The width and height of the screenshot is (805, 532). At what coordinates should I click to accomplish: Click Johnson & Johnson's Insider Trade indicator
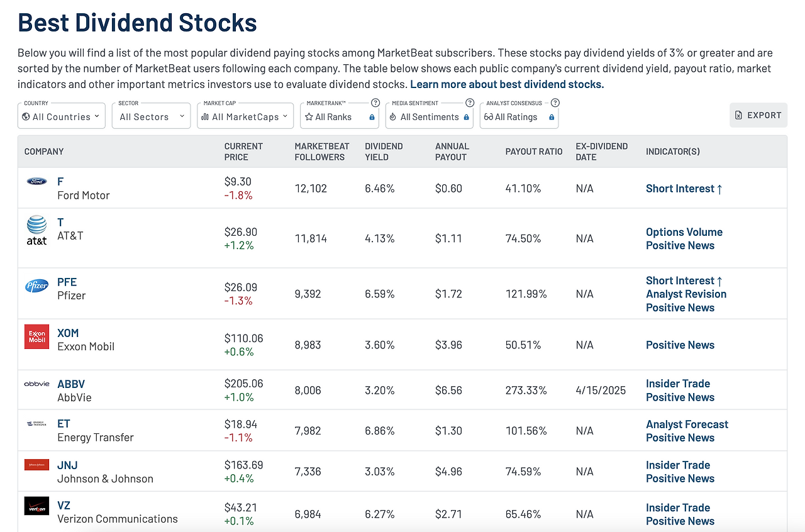coord(678,465)
